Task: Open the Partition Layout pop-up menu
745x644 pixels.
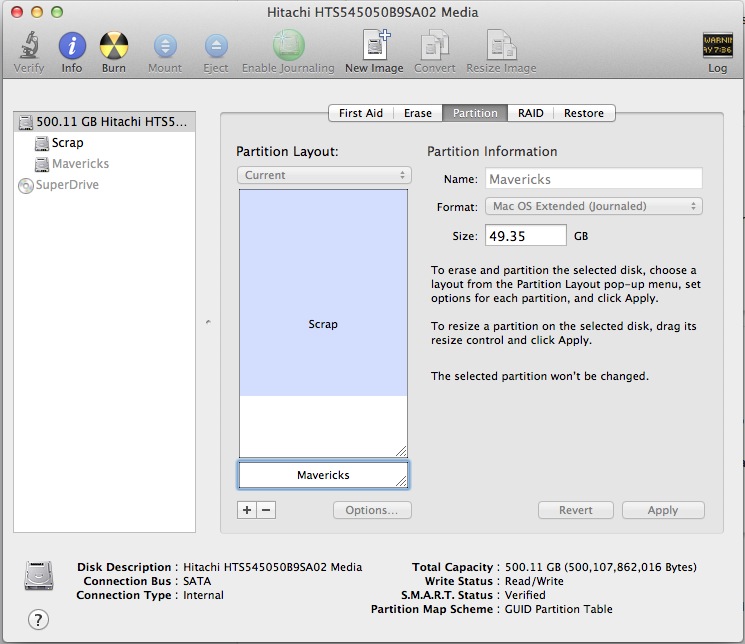Action: (324, 175)
